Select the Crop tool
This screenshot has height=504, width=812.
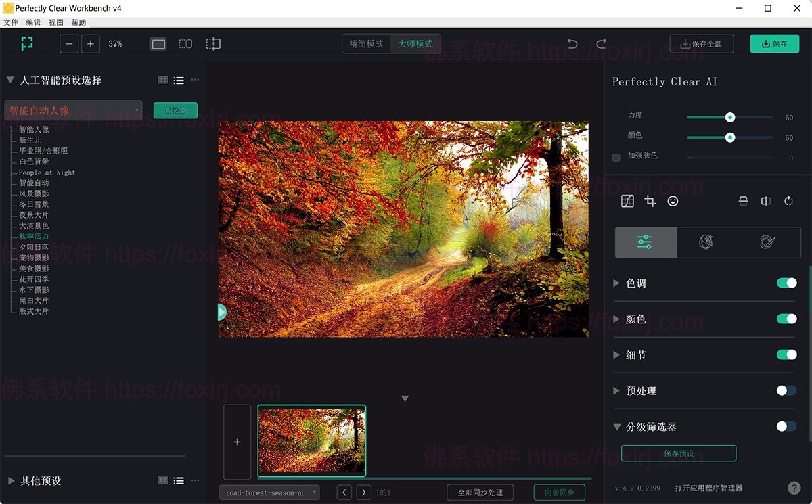(x=650, y=201)
